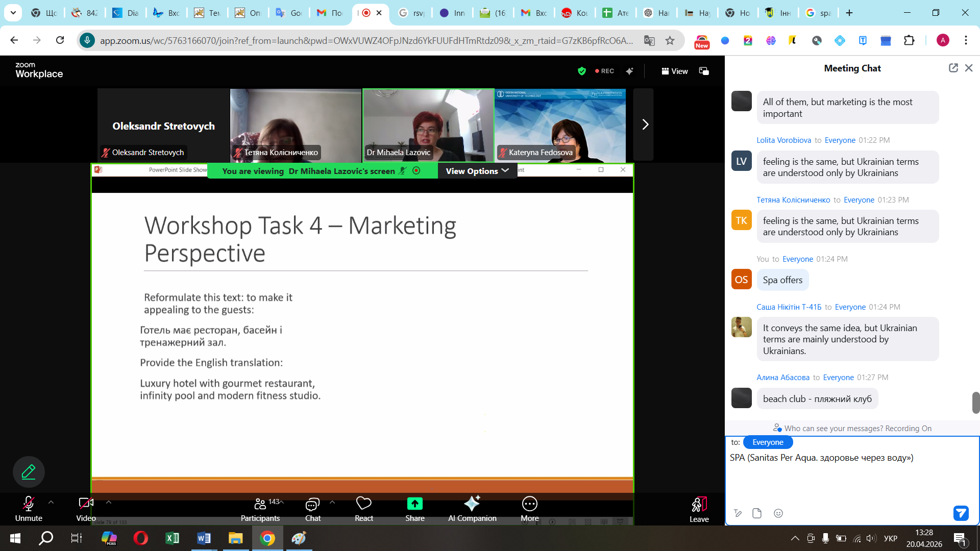
Task: Expand audio settings arrow next to Unmute
Action: [x=51, y=502]
